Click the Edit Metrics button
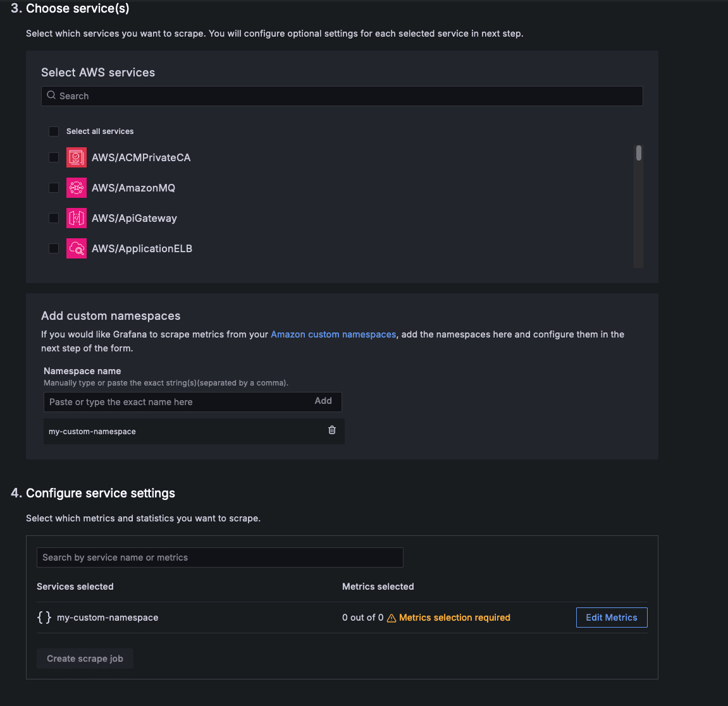 pyautogui.click(x=611, y=617)
